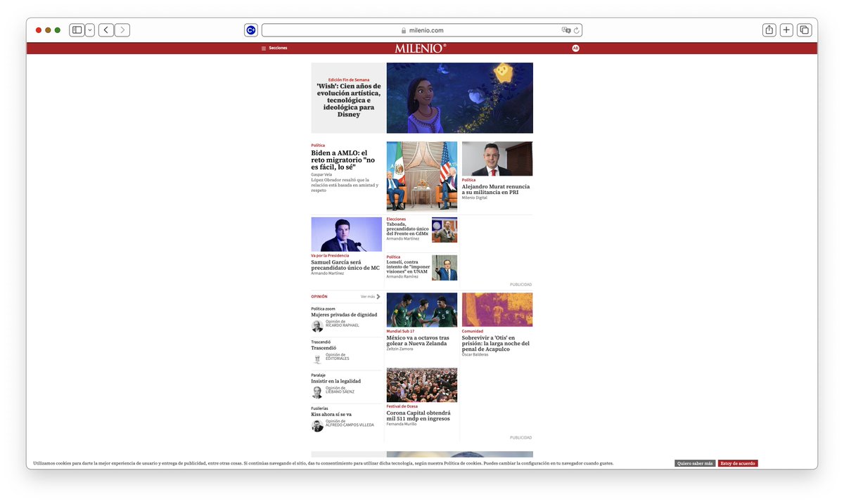844x504 pixels.
Task: Open 'Insistir en la legalidad' column
Action: 336,381
